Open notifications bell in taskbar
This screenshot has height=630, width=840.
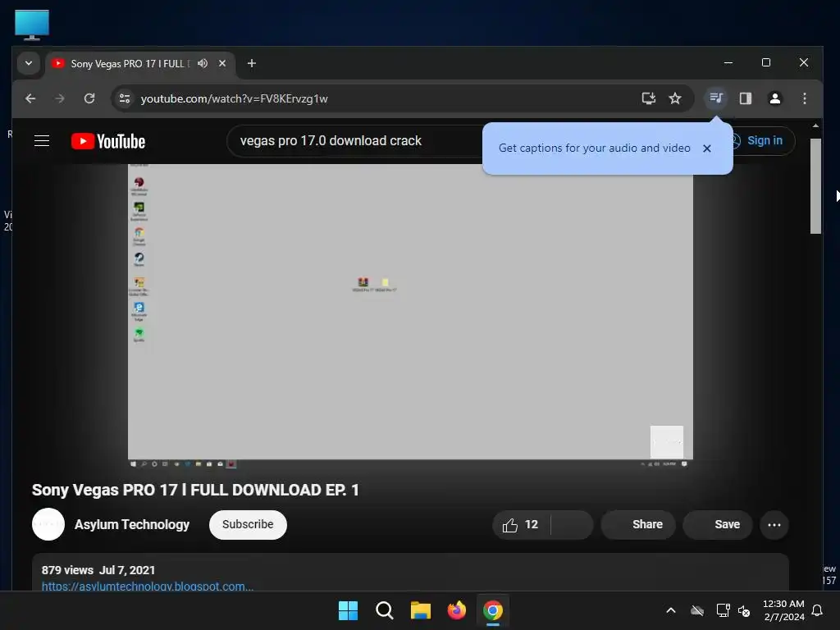pyautogui.click(x=818, y=610)
